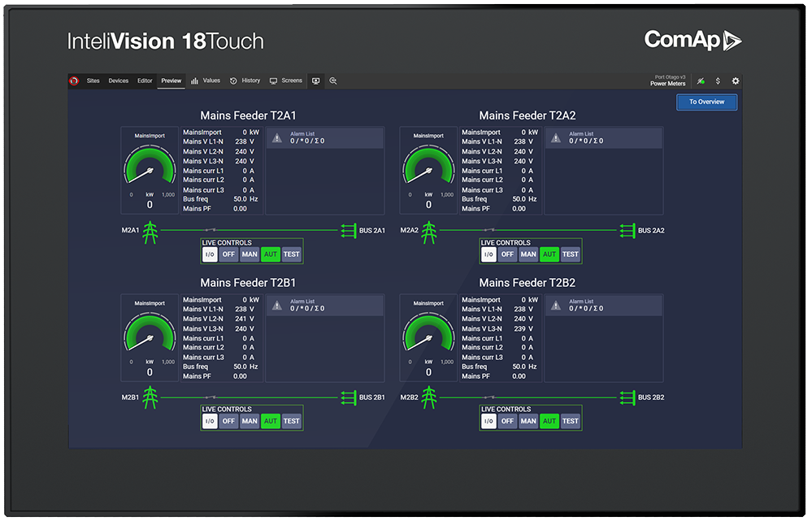Image resolution: width=812 pixels, height=521 pixels.
Task: Open settings with the gear icon
Action: click(x=736, y=80)
